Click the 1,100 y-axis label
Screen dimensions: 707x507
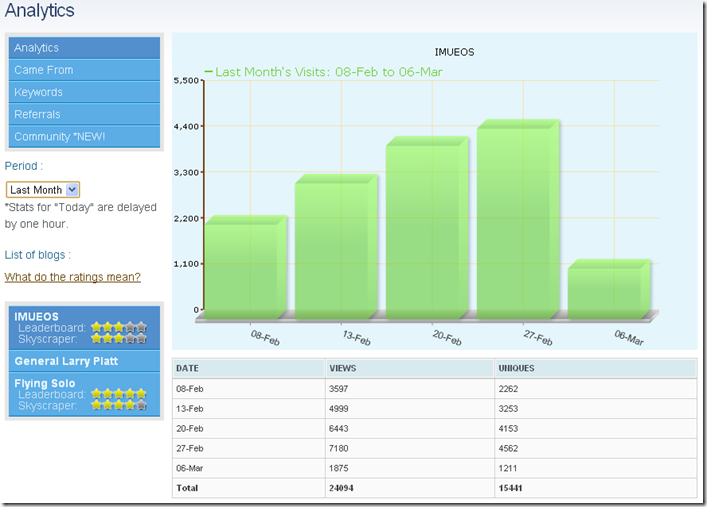click(x=186, y=264)
